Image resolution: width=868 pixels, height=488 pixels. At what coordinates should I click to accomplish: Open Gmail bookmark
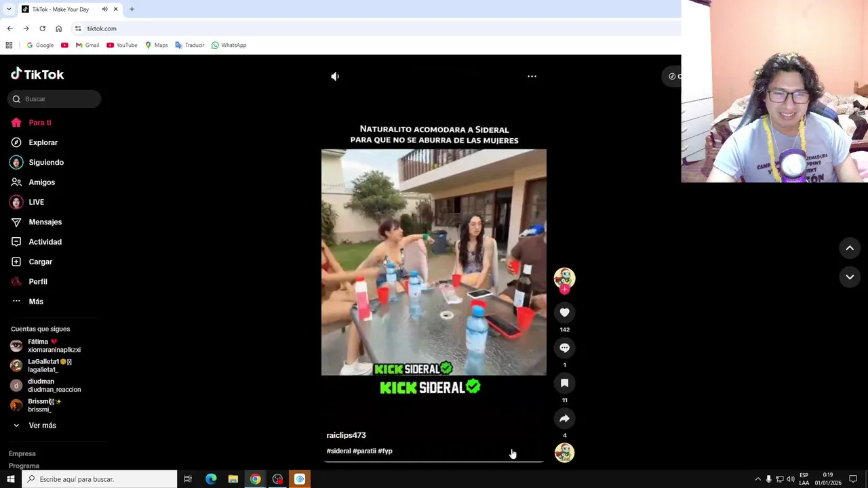[87, 45]
